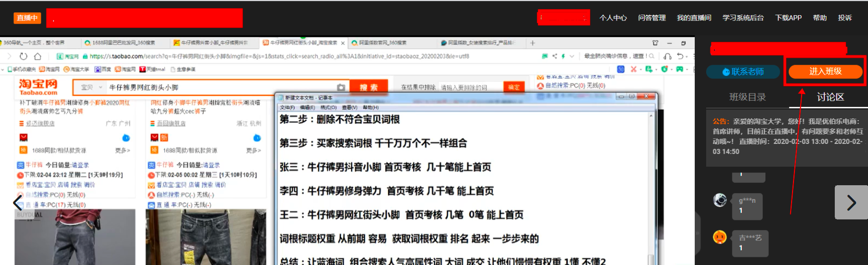
Task: Go to previous slide with left arrow
Action: (18, 203)
